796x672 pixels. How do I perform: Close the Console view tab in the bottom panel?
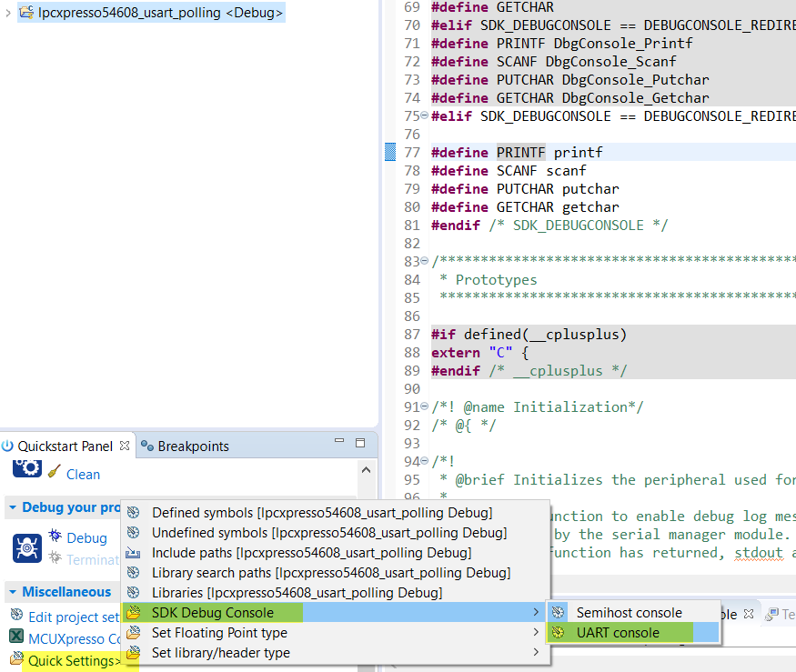pos(749,614)
